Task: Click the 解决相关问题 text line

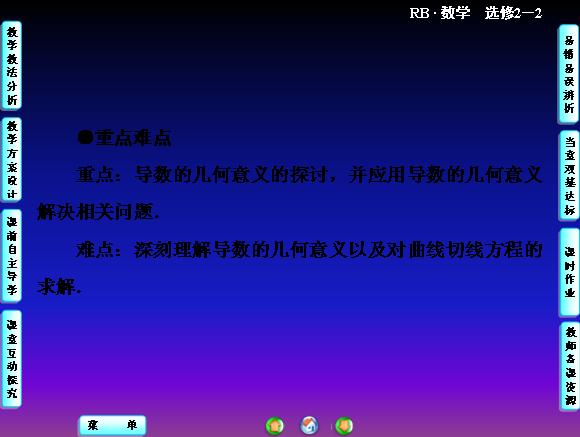Action: pyautogui.click(x=98, y=212)
